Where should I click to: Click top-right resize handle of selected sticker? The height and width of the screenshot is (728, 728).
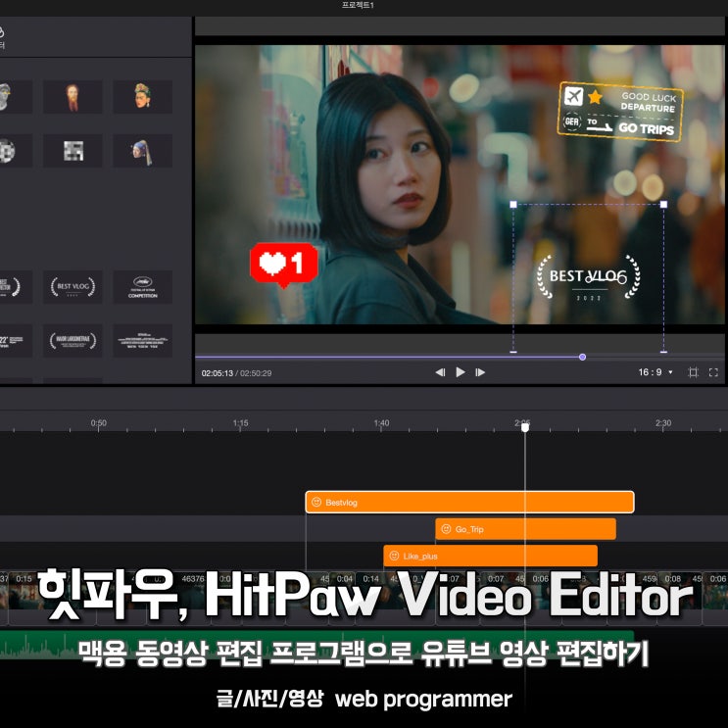pyautogui.click(x=663, y=204)
